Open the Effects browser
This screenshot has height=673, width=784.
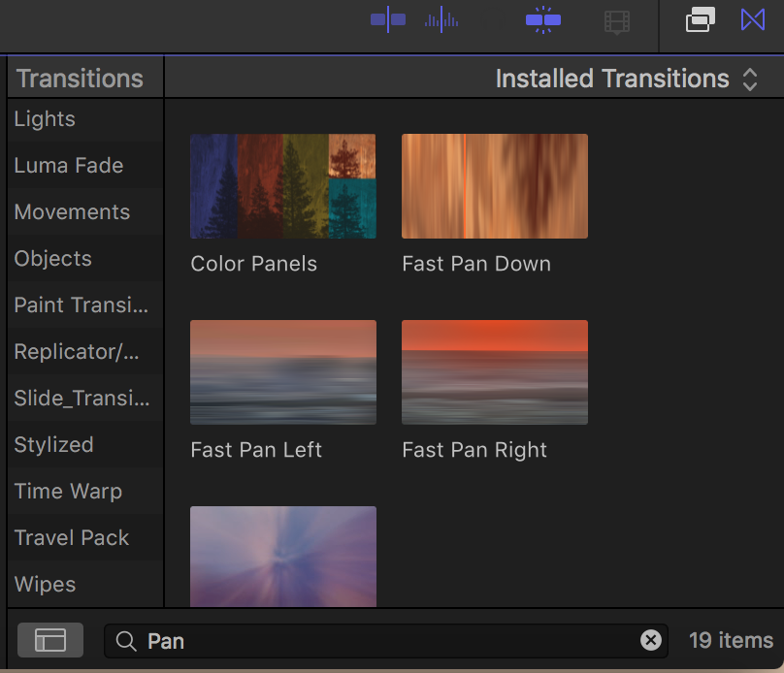click(x=701, y=19)
